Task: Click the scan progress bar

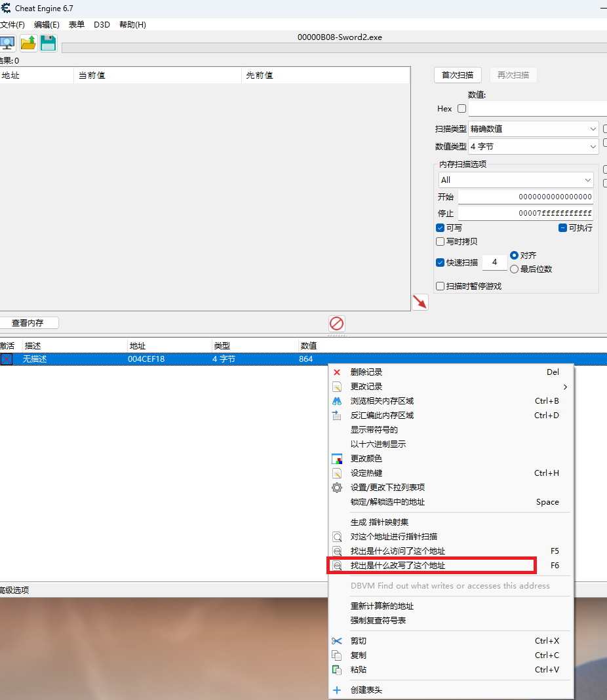Action: (x=334, y=48)
